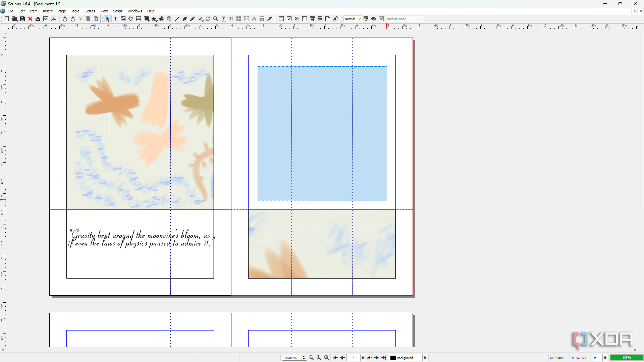Open the Background layer dropdown

409,358
